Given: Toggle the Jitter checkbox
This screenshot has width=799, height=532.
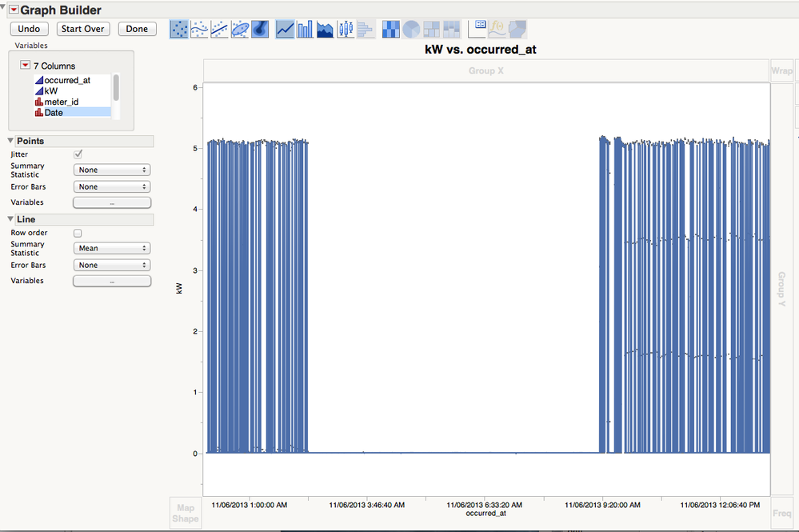Looking at the screenshot, I should (x=78, y=154).
